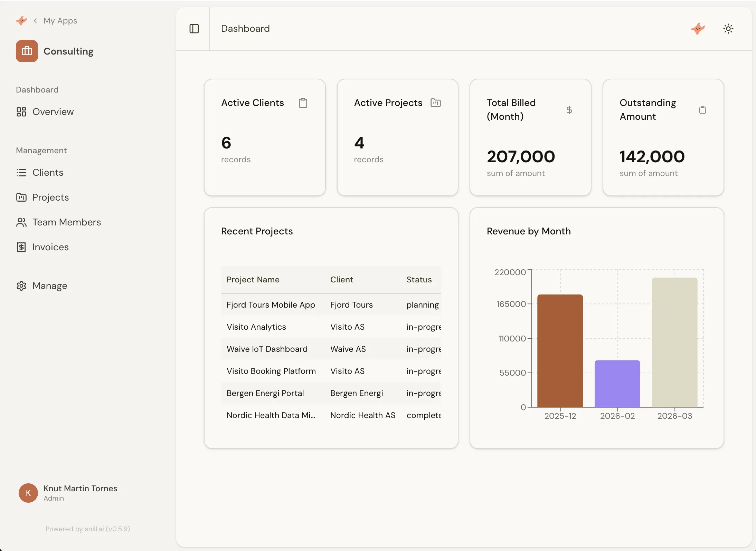
Task: Click the dollar icon on Total Billed card
Action: [569, 109]
